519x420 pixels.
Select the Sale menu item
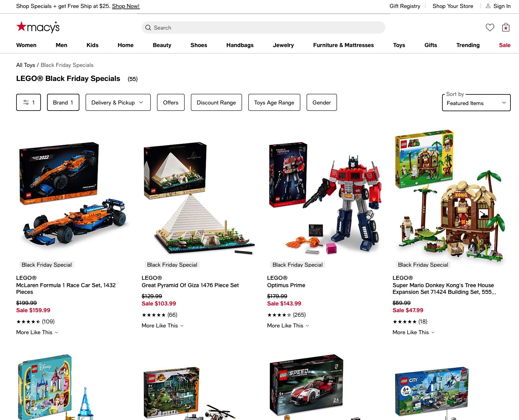(505, 45)
